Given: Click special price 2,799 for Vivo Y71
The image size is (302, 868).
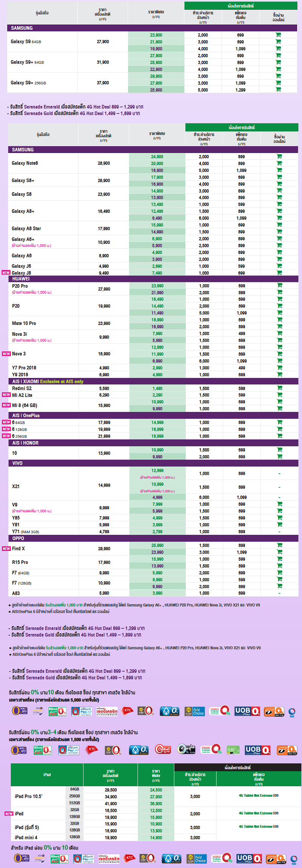Looking at the screenshot, I should [x=157, y=531].
